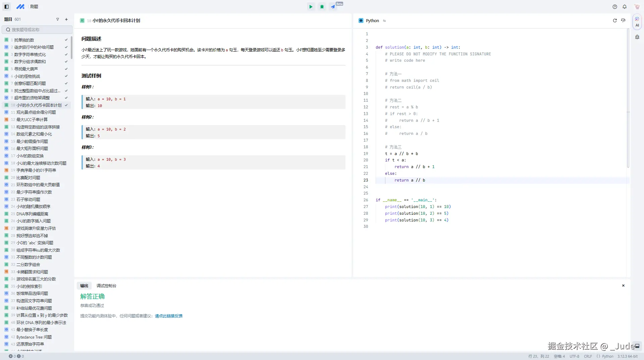Open problem 11 观光景点组合得分问题

pyautogui.click(x=36, y=112)
